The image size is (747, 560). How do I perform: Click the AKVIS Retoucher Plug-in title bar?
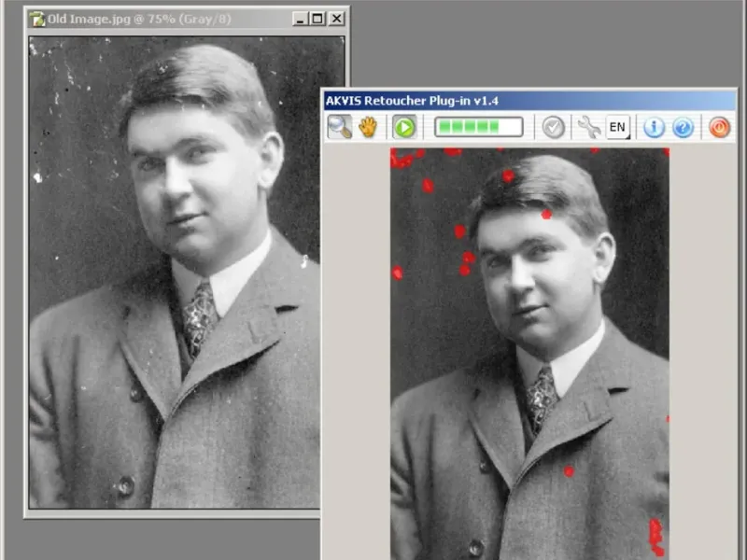click(x=529, y=101)
